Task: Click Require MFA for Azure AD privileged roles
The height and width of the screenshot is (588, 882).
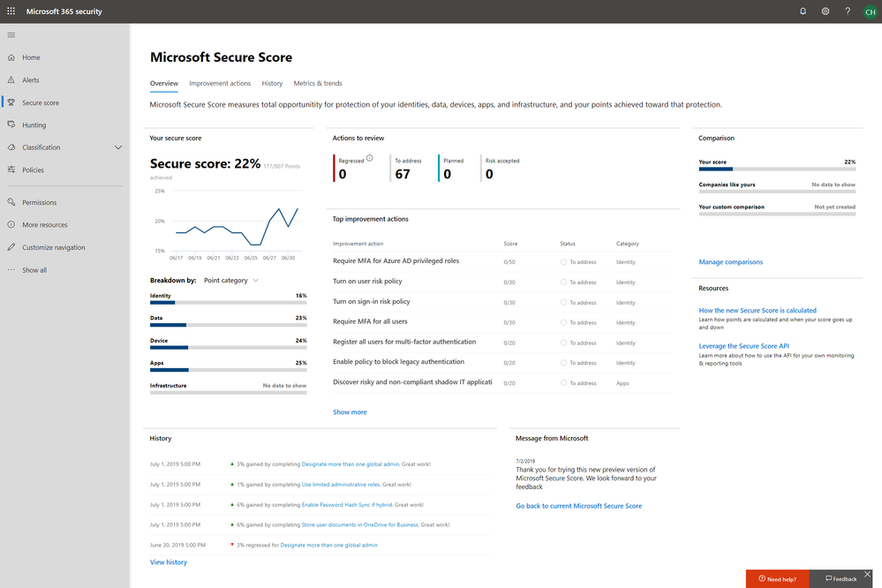Action: tap(396, 261)
